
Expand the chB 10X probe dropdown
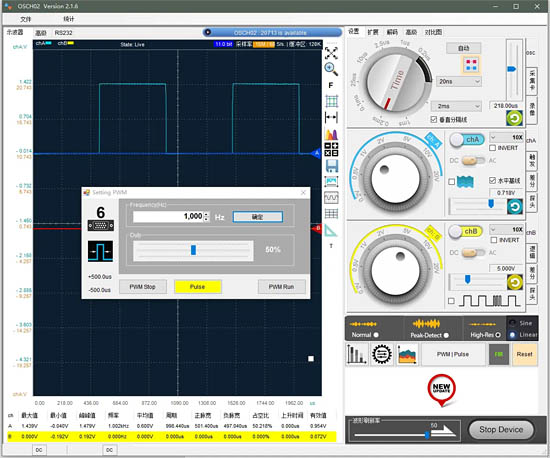tap(506, 229)
